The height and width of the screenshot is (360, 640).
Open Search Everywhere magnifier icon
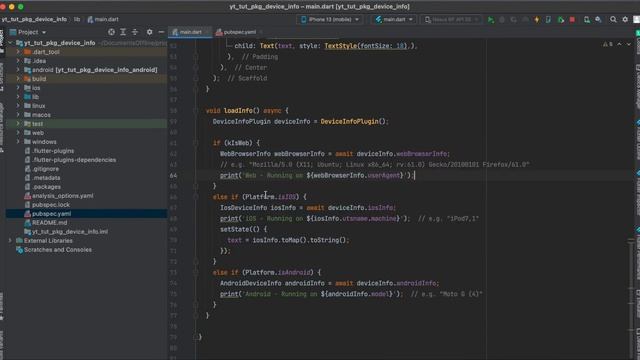pyautogui.click(x=613, y=20)
